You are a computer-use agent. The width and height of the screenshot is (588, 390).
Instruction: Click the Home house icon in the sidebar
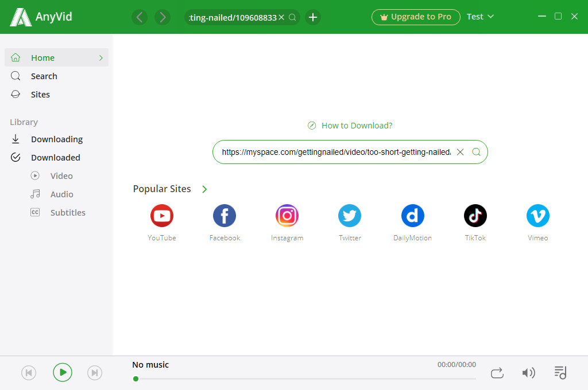[x=16, y=58]
